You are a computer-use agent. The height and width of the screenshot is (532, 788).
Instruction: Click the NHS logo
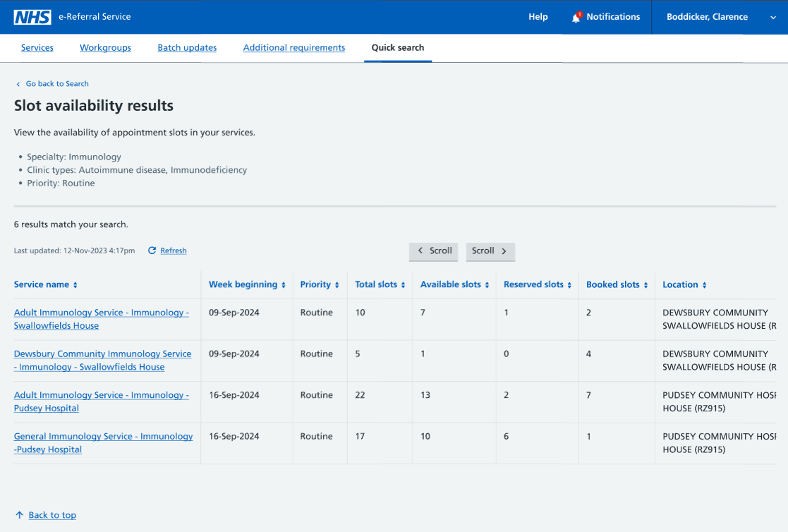(x=32, y=17)
